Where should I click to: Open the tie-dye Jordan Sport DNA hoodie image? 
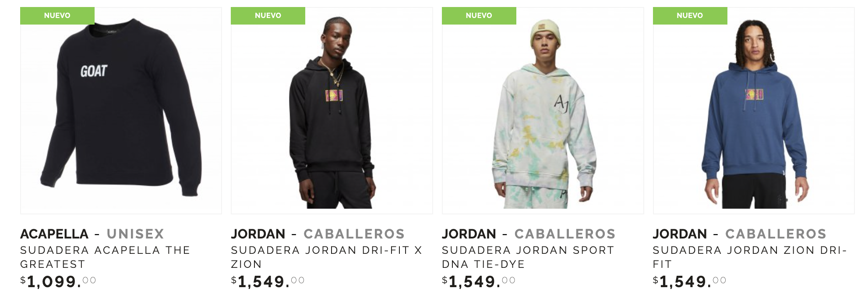point(543,110)
